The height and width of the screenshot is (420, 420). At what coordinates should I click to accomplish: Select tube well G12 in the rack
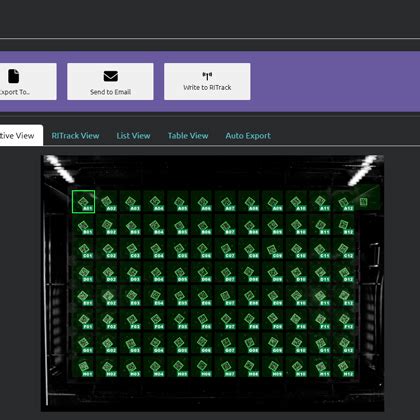(x=344, y=344)
